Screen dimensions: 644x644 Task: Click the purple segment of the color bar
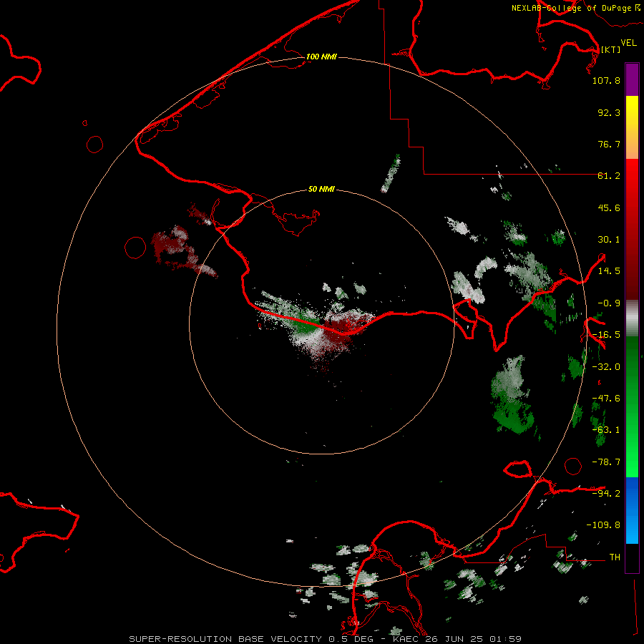(x=632, y=80)
